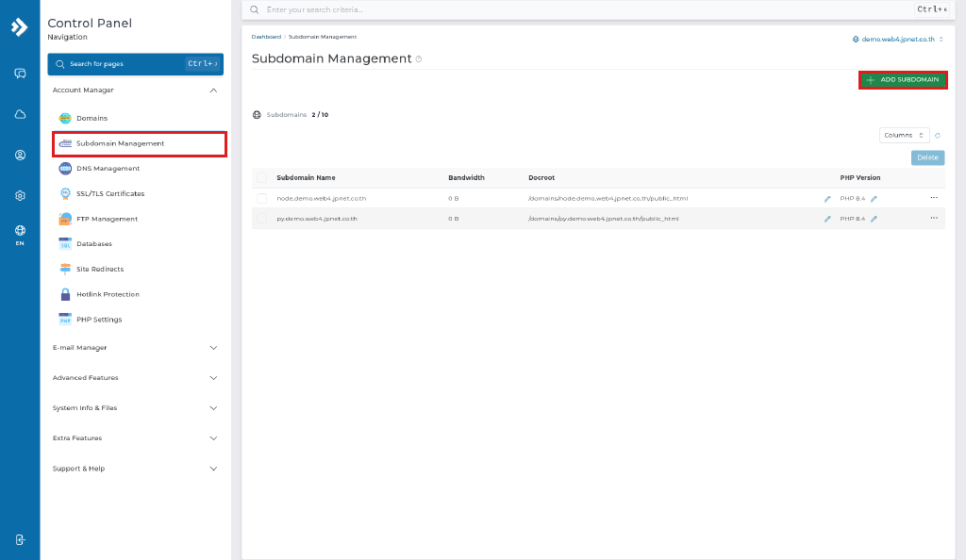Image resolution: width=966 pixels, height=560 pixels.
Task: Open the cloud icon in left sidebar
Action: pyautogui.click(x=20, y=114)
